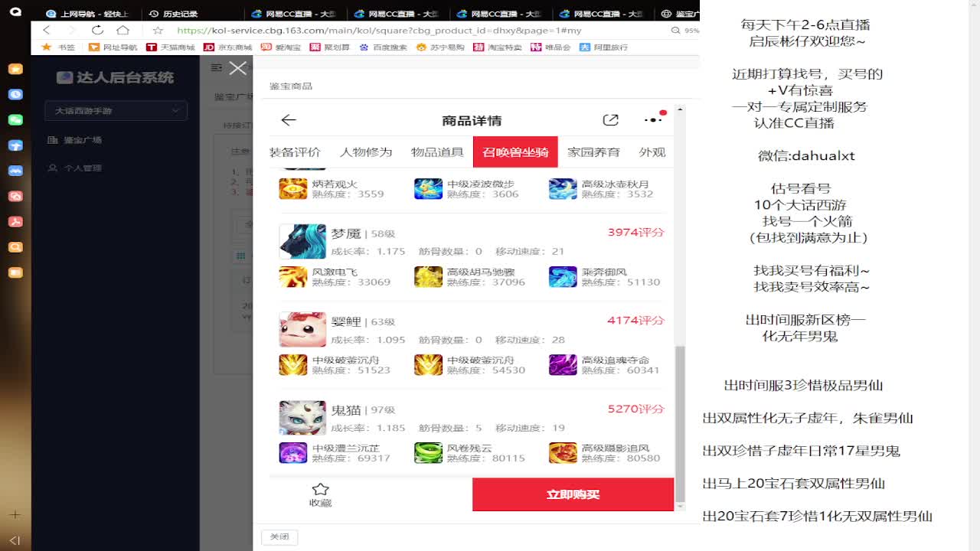Click the 婴鲤 mount portrait
This screenshot has width=980, height=551.
coord(302,329)
